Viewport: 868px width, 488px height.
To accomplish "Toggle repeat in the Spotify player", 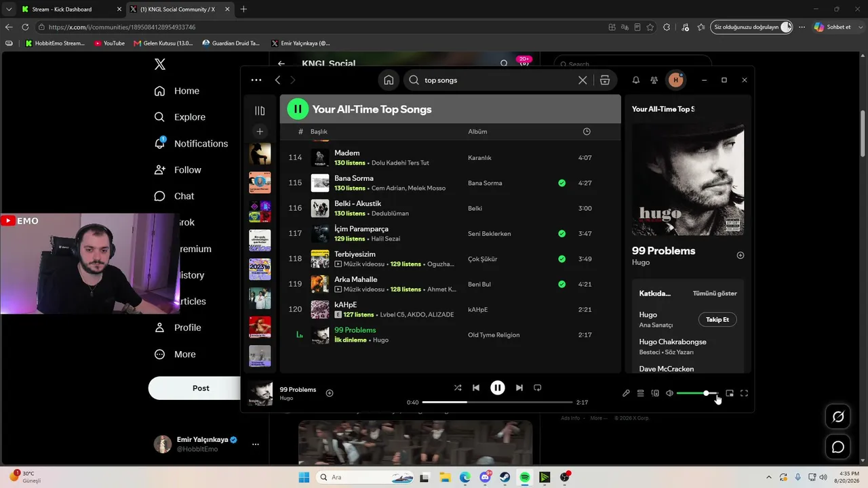I will pyautogui.click(x=537, y=388).
